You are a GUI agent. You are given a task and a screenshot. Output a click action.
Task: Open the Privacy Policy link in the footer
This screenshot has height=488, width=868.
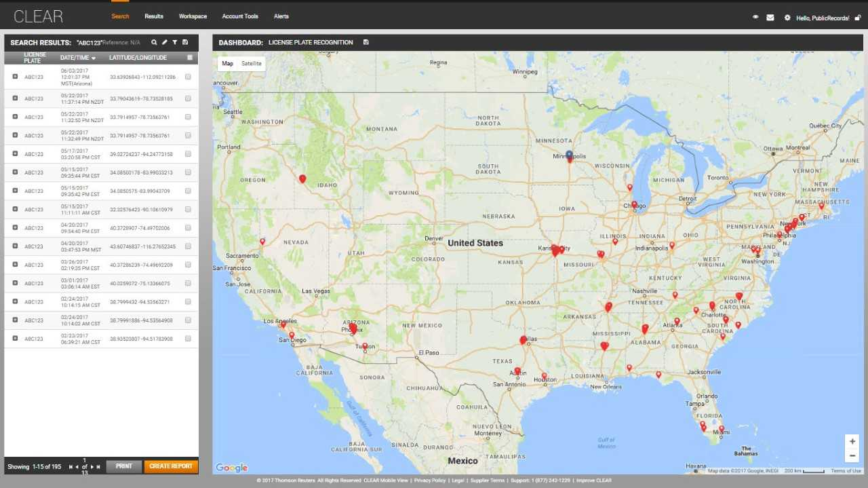pyautogui.click(x=429, y=480)
